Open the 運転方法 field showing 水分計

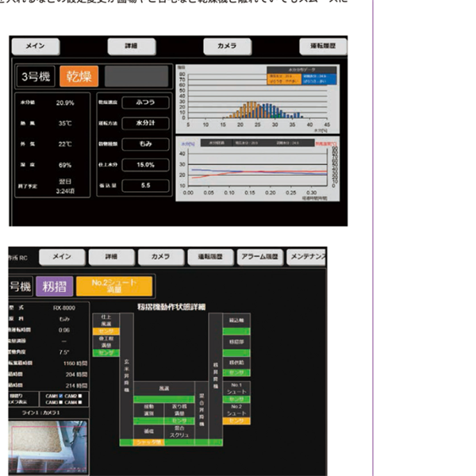(144, 123)
